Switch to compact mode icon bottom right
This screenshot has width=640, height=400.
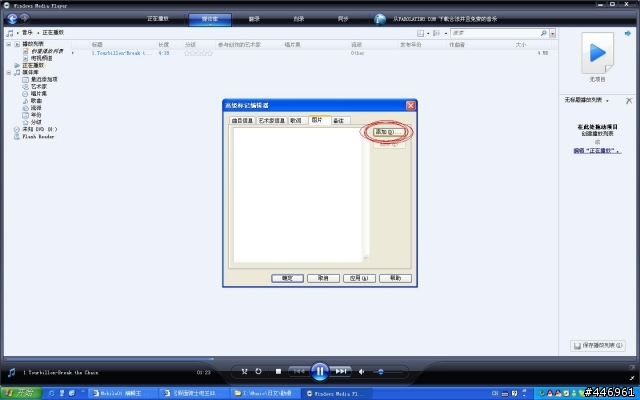point(632,378)
